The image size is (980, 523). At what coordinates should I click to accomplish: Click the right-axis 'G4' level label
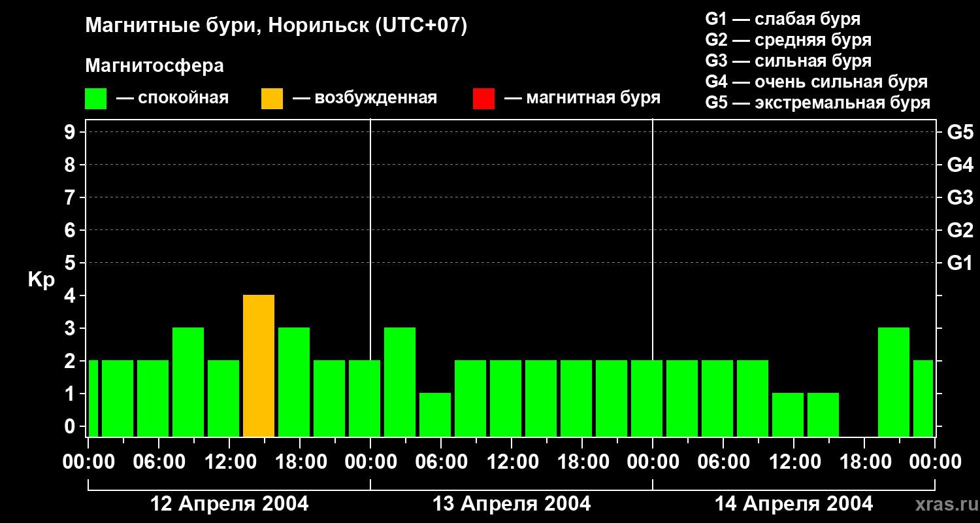[960, 165]
